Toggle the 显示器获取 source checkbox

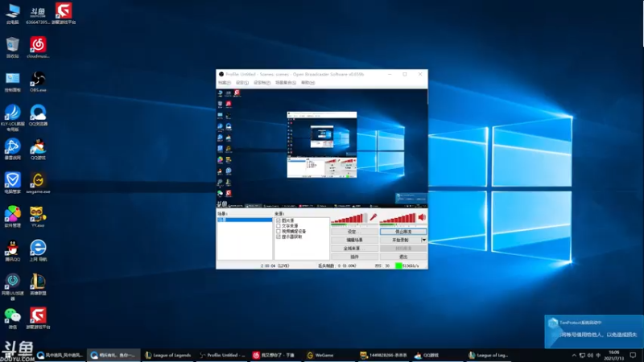[279, 237]
